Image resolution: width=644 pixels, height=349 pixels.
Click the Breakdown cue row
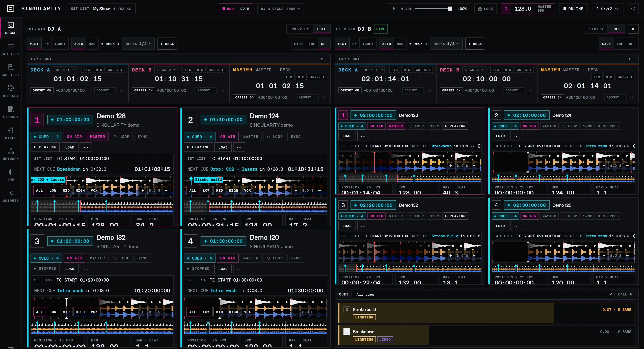click(x=487, y=335)
